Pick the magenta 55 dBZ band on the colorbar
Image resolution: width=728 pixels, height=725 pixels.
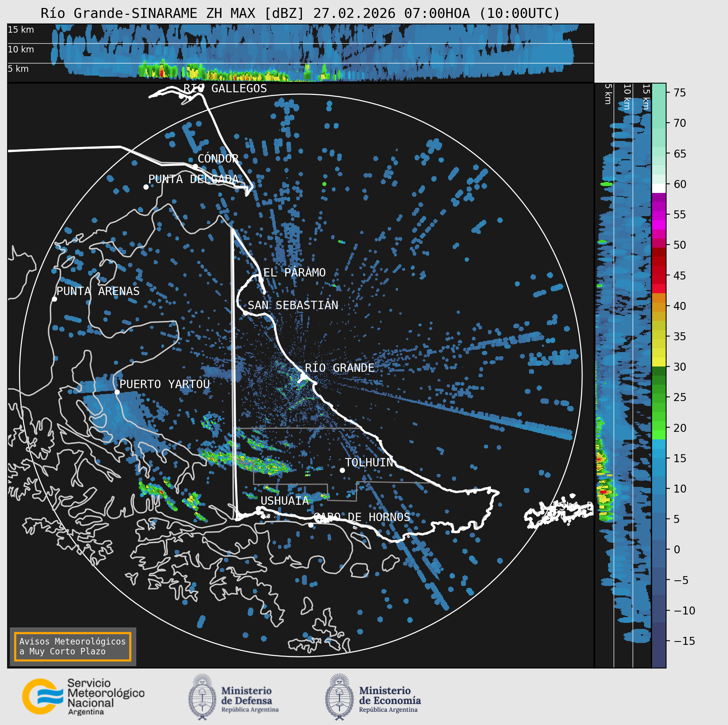[659, 216]
